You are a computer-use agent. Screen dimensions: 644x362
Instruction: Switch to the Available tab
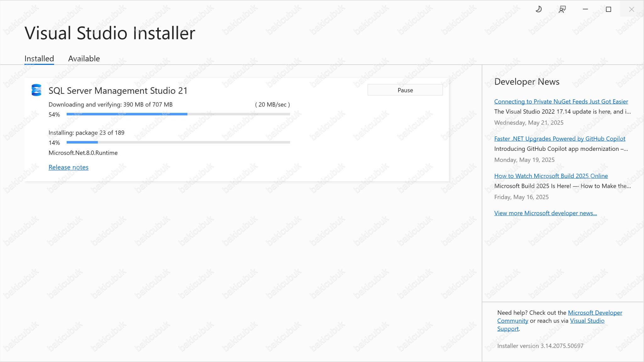pos(84,58)
